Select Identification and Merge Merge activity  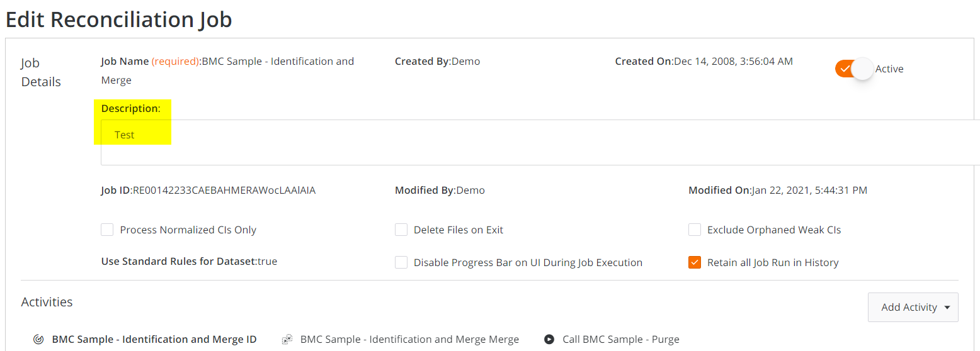coord(409,340)
